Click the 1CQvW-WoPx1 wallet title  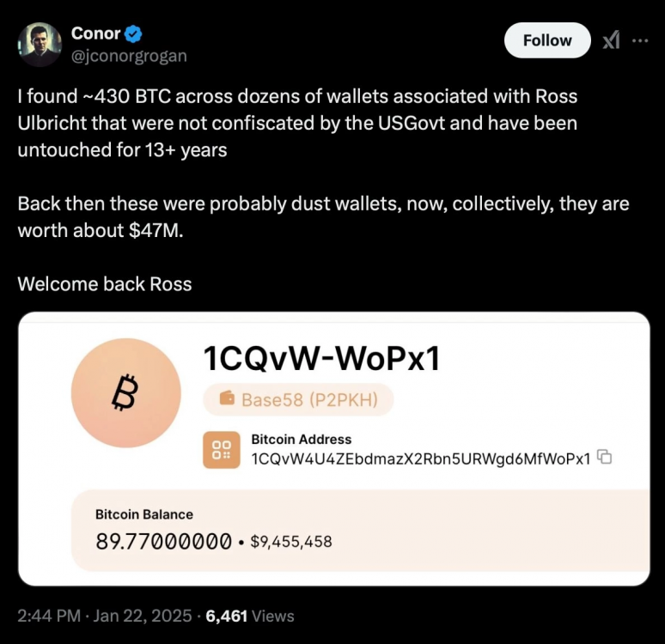coord(321,358)
